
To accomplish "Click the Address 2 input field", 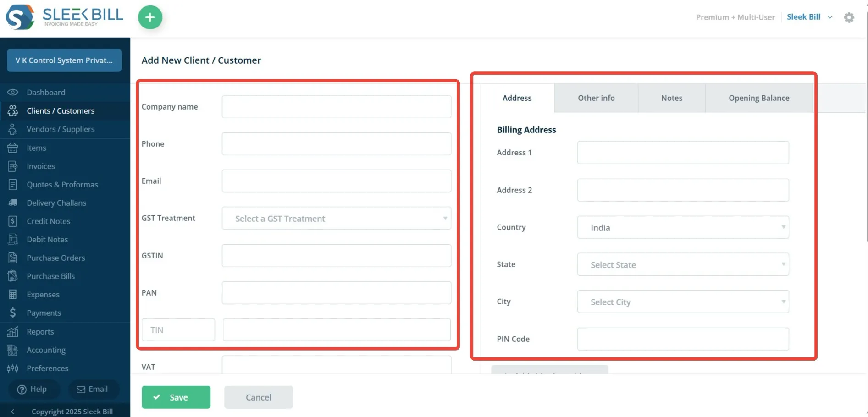I will 683,190.
